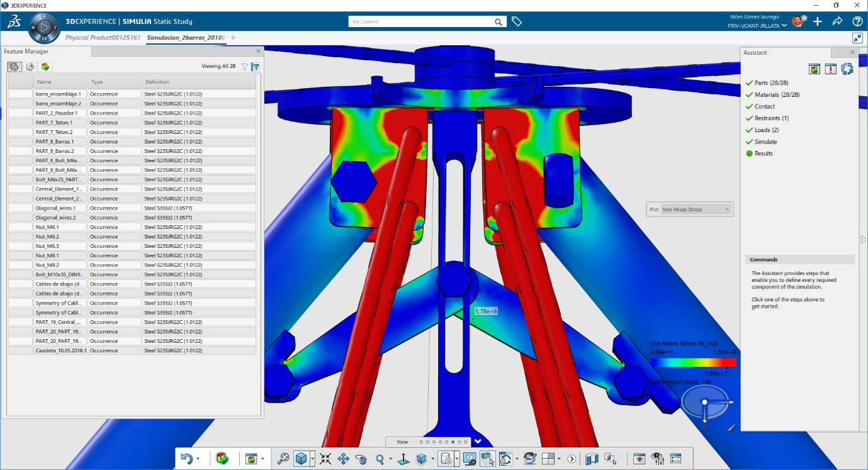Screen dimensions: 868x470
Task: Expand the View section chevron
Action: point(478,442)
